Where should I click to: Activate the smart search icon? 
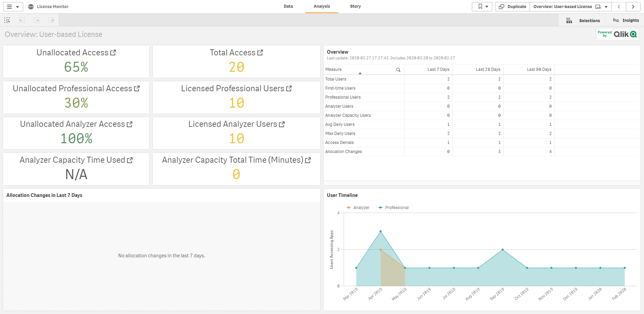pyautogui.click(x=7, y=20)
